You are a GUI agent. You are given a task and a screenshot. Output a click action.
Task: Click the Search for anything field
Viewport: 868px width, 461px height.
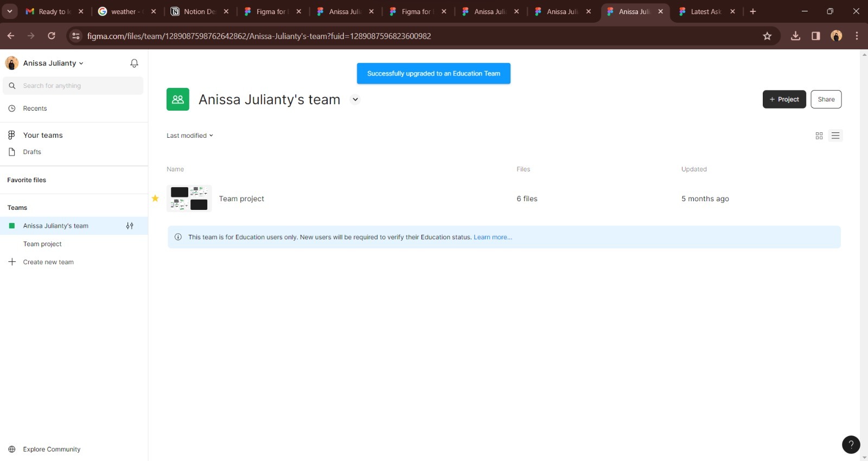point(73,86)
